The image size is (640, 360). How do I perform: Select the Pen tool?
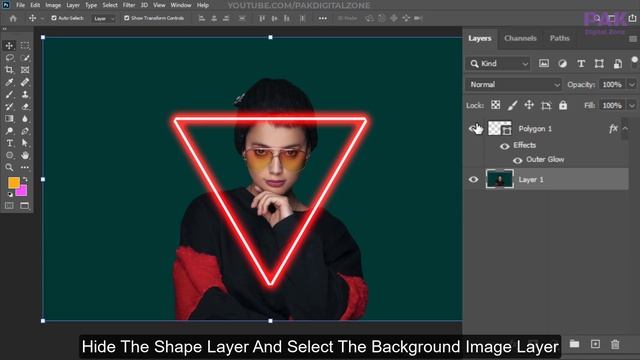[x=25, y=131]
